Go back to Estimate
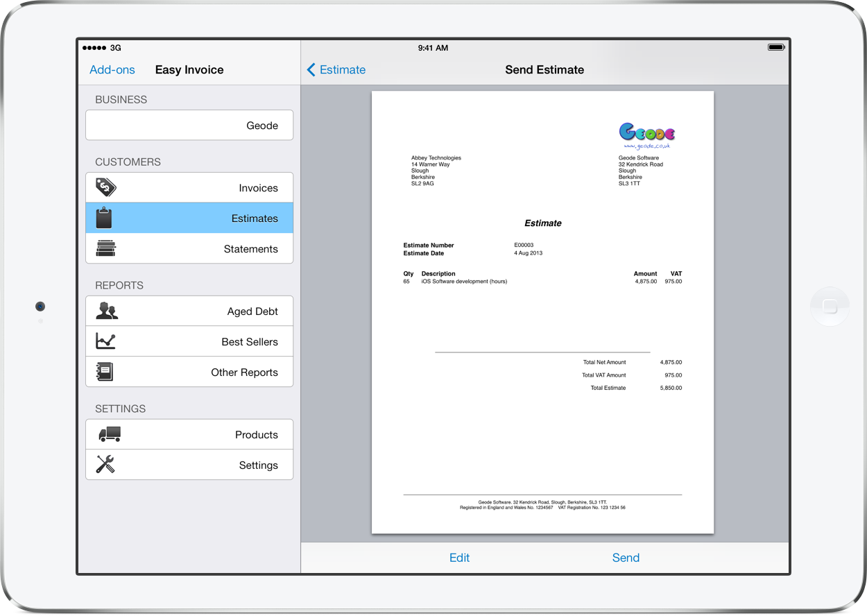The width and height of the screenshot is (867, 616). [x=336, y=69]
